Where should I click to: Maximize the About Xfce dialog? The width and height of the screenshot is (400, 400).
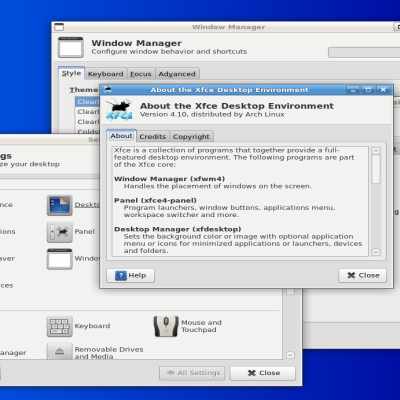[368, 90]
